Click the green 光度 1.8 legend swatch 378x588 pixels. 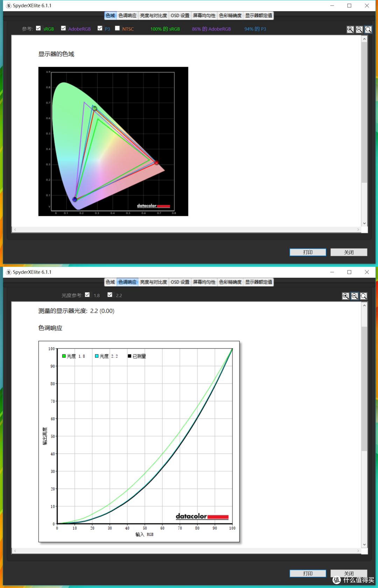pyautogui.click(x=64, y=356)
